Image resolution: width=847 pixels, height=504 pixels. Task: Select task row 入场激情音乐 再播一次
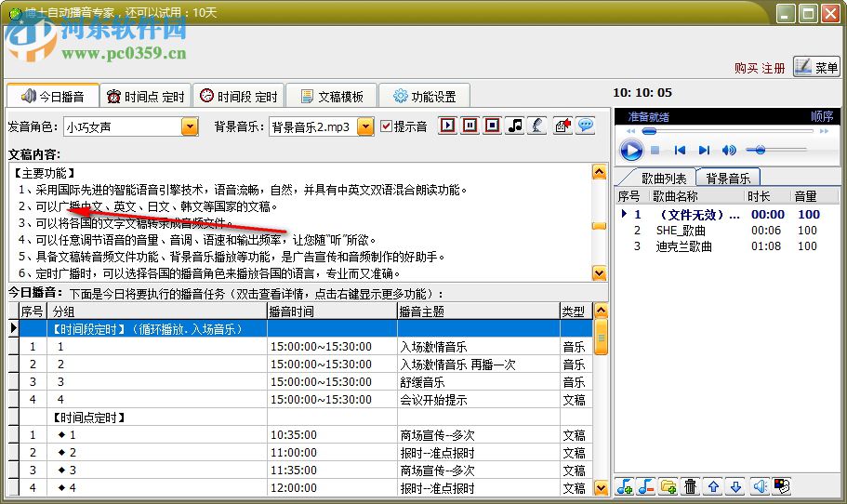pyautogui.click(x=306, y=365)
